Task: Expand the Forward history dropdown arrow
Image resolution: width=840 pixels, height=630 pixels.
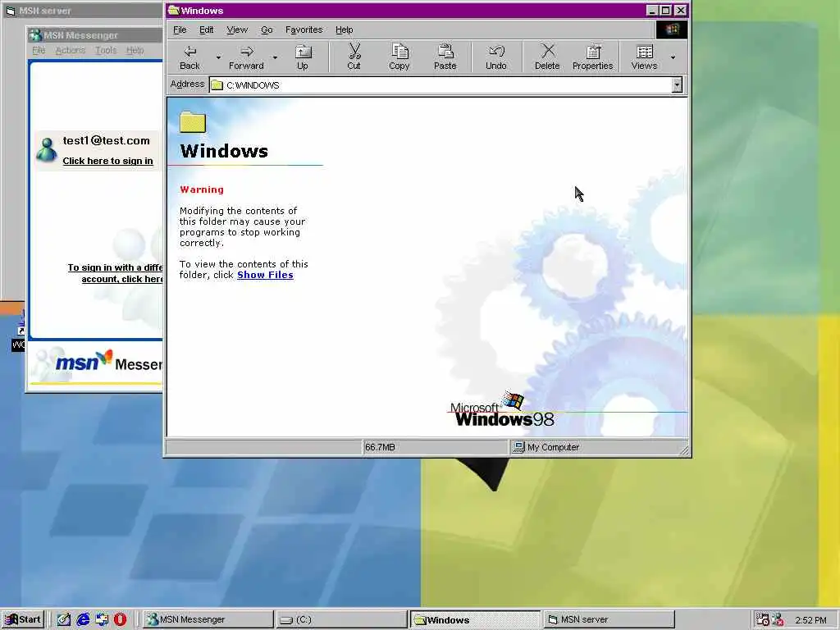Action: (275, 57)
